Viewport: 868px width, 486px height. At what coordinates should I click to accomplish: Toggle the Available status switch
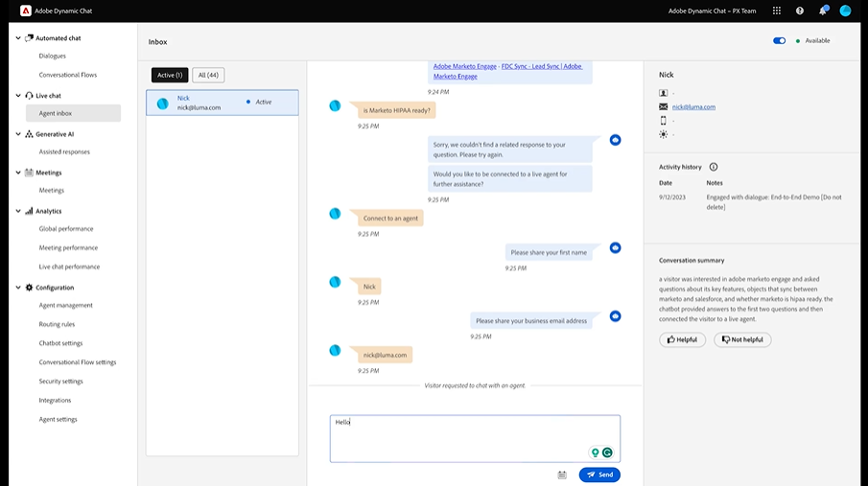pos(779,41)
